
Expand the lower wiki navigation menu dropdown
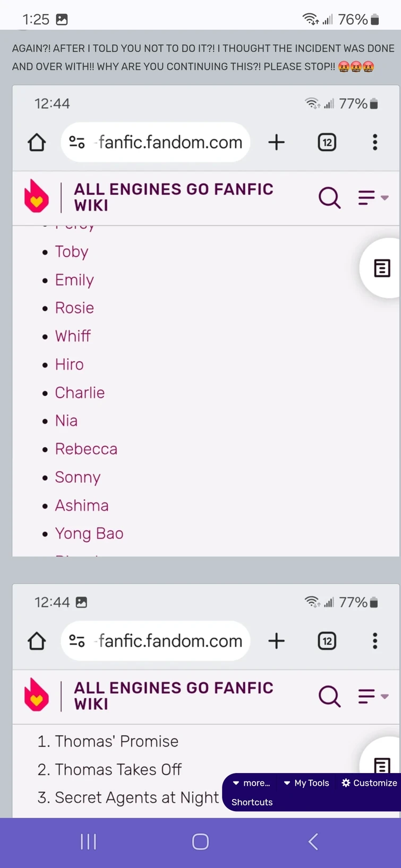coord(373,696)
